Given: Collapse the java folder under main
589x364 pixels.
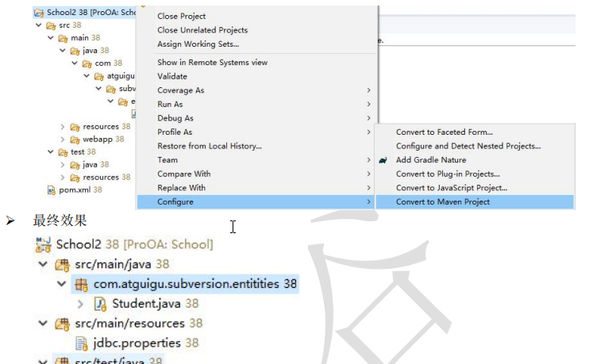Looking at the screenshot, I should pos(63,50).
